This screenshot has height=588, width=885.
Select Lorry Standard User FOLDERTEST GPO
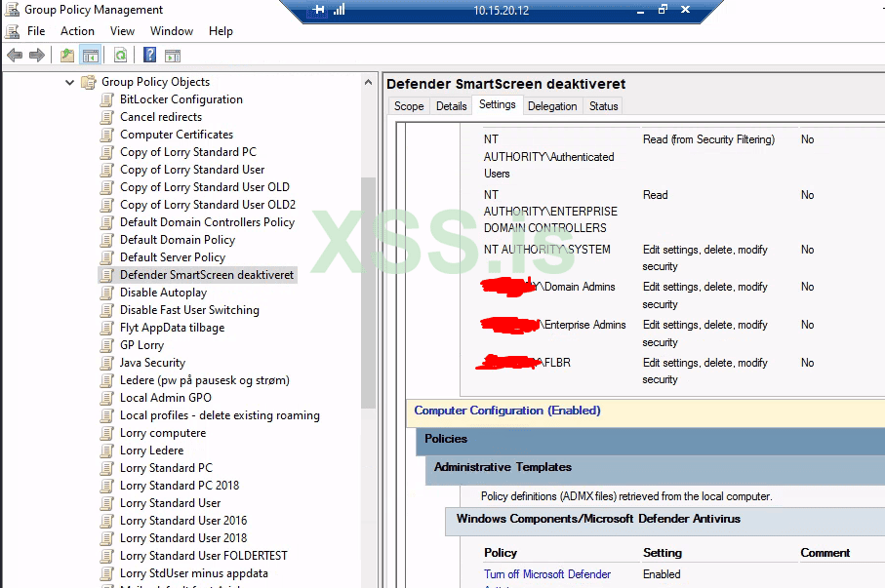pos(204,556)
